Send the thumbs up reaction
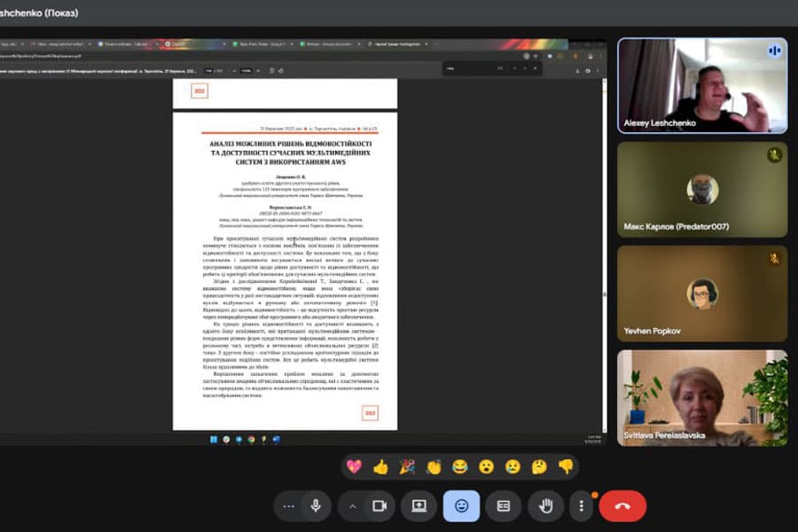The image size is (798, 532). coord(380,466)
